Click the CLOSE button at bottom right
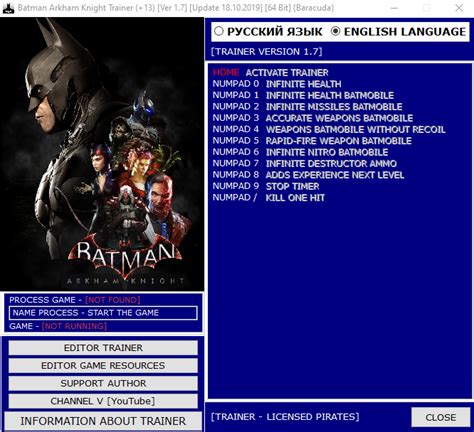This screenshot has height=432, width=474. click(441, 417)
